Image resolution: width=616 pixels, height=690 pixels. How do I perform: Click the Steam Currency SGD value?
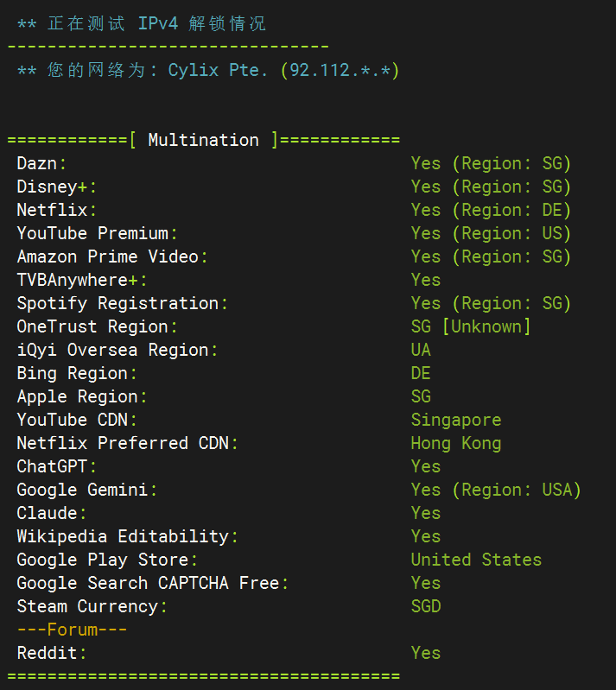tap(425, 606)
